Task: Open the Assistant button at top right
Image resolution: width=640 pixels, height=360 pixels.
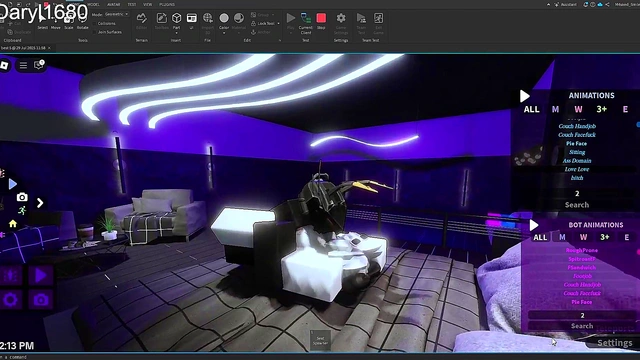Action: pyautogui.click(x=566, y=4)
